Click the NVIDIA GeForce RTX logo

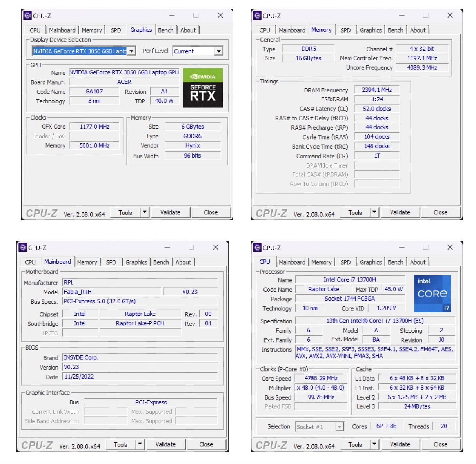coord(203,88)
